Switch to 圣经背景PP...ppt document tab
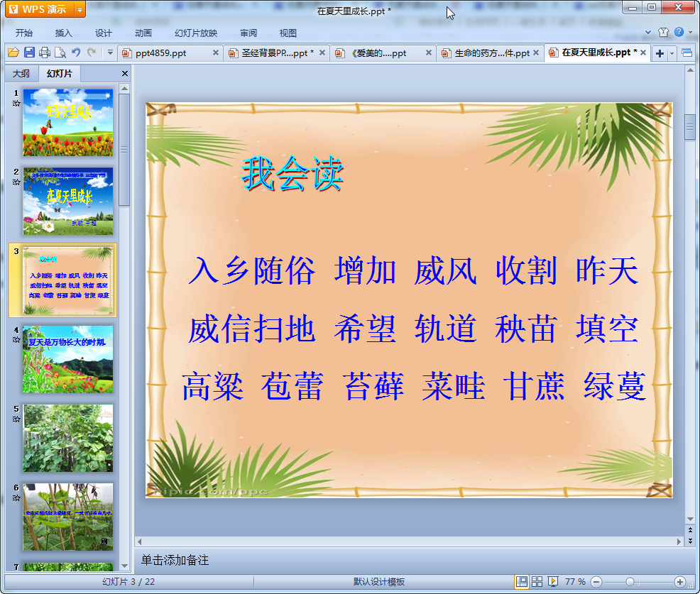Screen dimensions: 700x594 pos(278,53)
